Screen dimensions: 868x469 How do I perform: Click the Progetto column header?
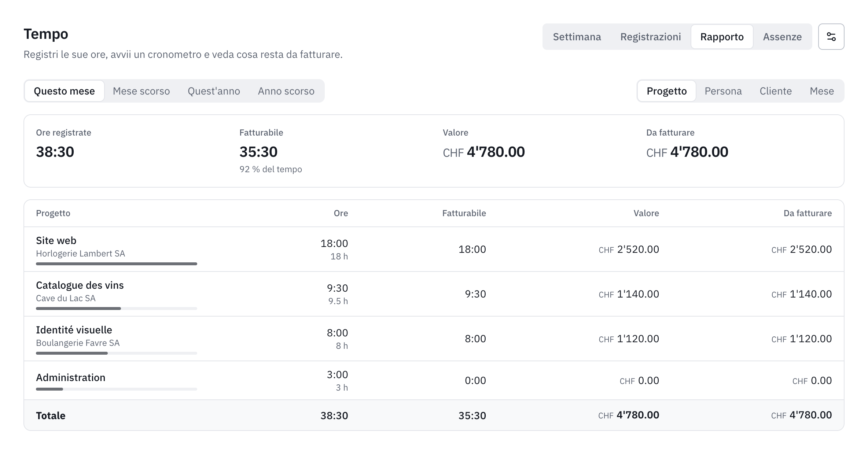point(53,213)
